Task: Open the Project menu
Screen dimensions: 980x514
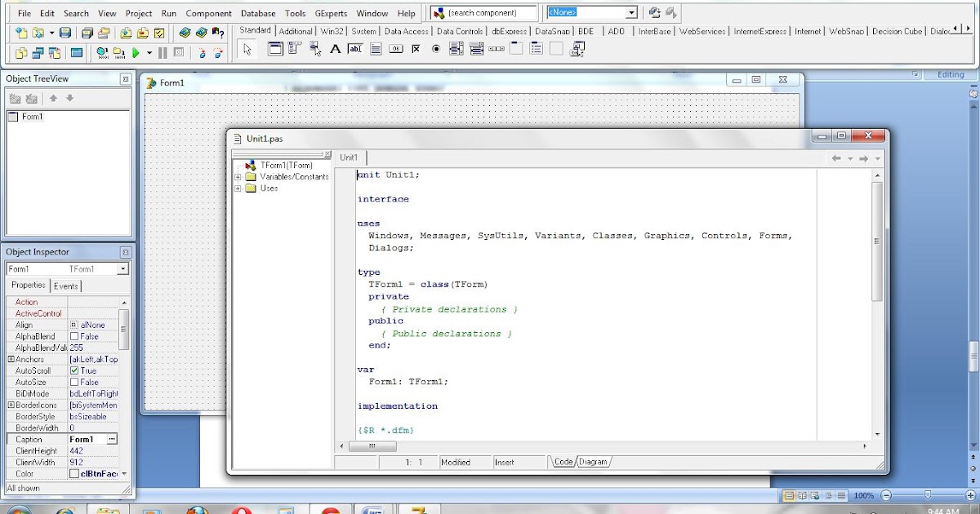Action: (139, 13)
